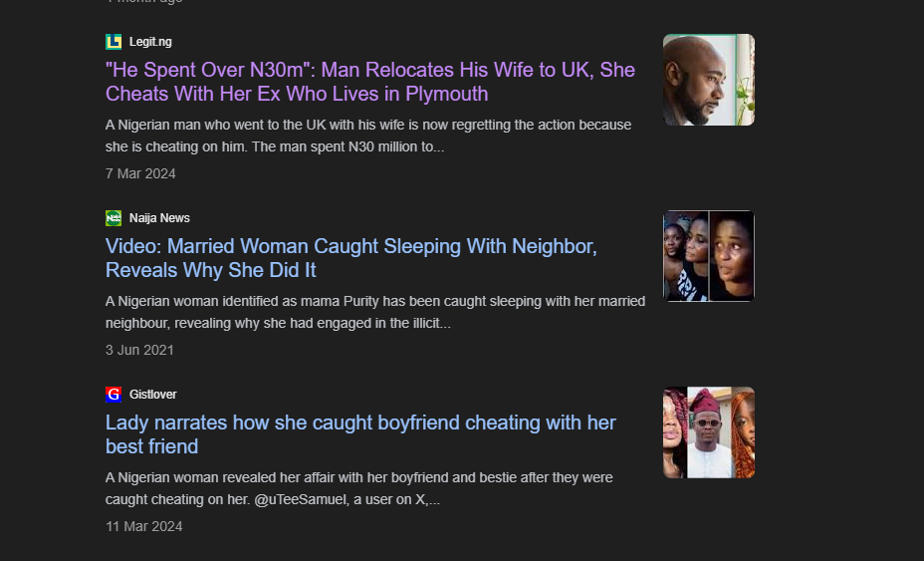Click the bearded man thumbnail image
The image size is (924, 561).
709,80
